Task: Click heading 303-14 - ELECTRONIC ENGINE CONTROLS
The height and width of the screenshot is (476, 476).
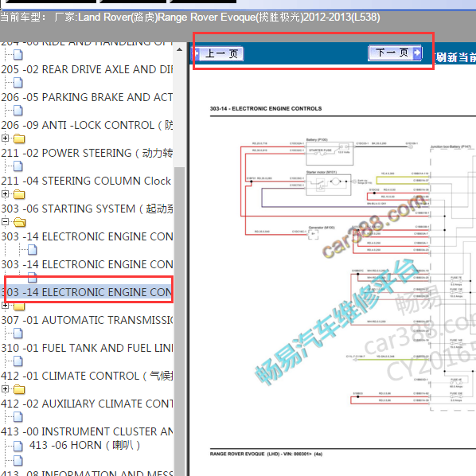Action: click(x=266, y=109)
